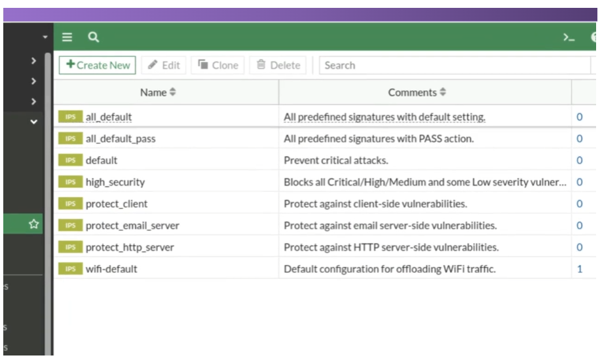The height and width of the screenshot is (364, 602).
Task: Click IPS icon for wifi-default
Action: tap(70, 269)
